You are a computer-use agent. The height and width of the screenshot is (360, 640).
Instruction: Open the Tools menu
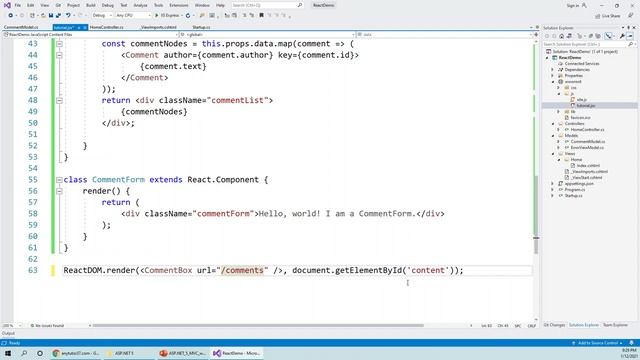point(158,5)
